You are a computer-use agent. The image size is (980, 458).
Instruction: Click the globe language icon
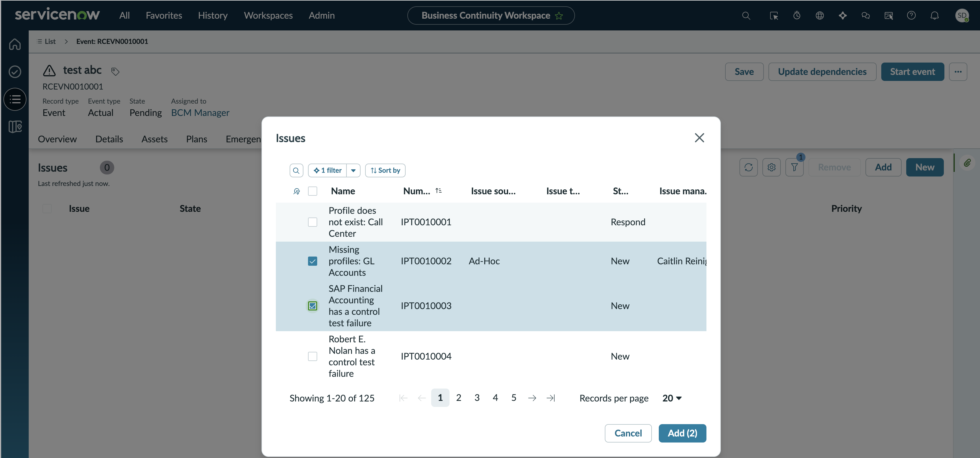click(820, 15)
